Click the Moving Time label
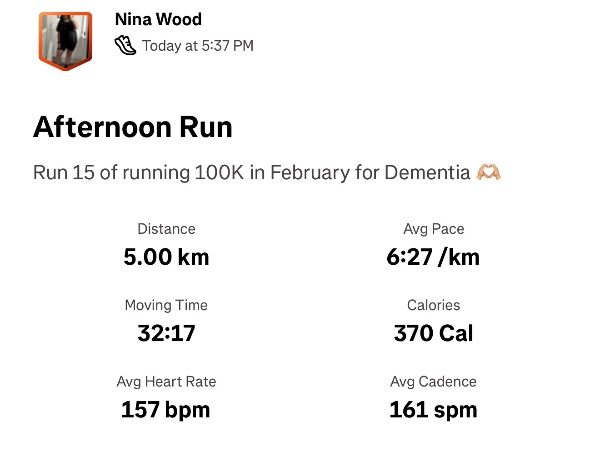The image size is (600, 450). click(x=166, y=305)
